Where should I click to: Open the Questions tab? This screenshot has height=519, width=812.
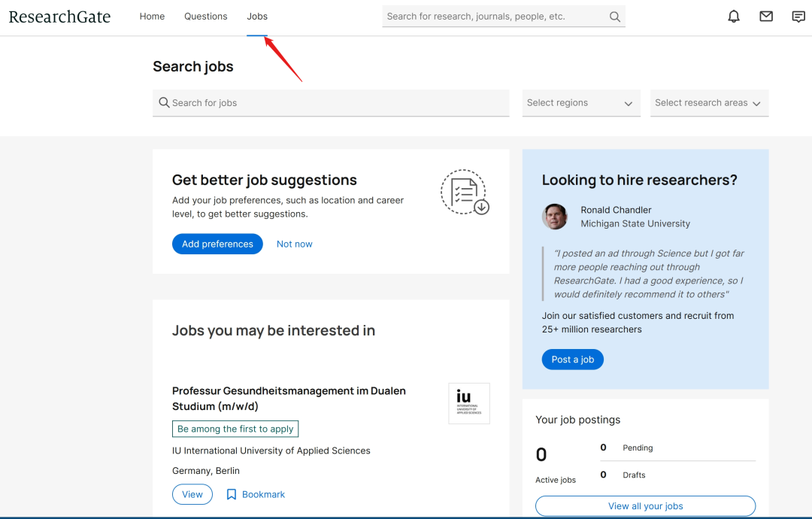pos(205,17)
